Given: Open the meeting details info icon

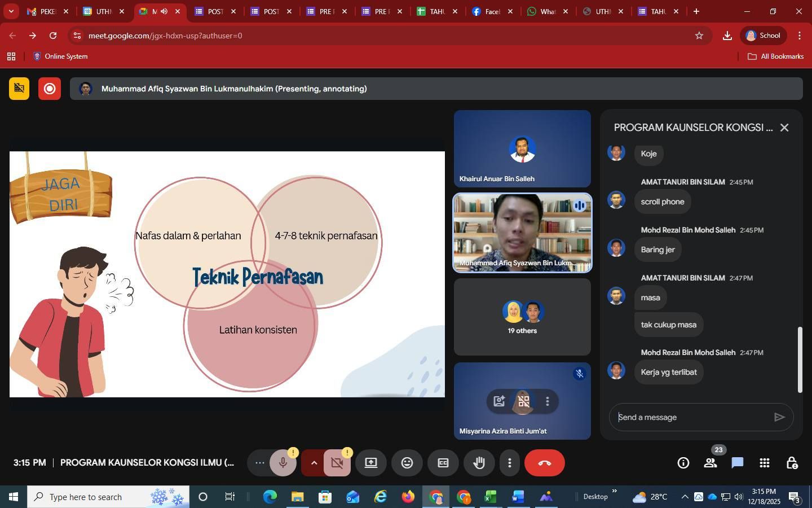Looking at the screenshot, I should click(683, 463).
